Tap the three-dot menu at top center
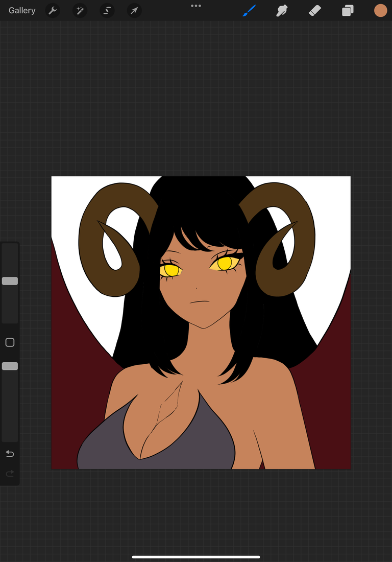This screenshot has width=392, height=562. tap(196, 6)
